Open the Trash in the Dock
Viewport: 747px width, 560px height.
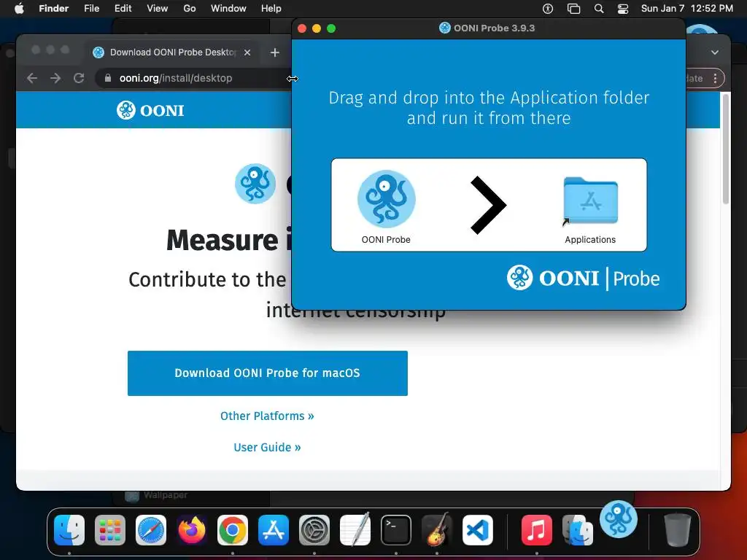pyautogui.click(x=678, y=530)
